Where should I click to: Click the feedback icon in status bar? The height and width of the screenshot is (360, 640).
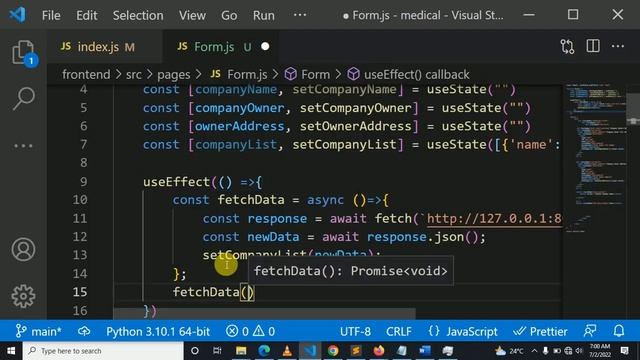click(x=590, y=331)
